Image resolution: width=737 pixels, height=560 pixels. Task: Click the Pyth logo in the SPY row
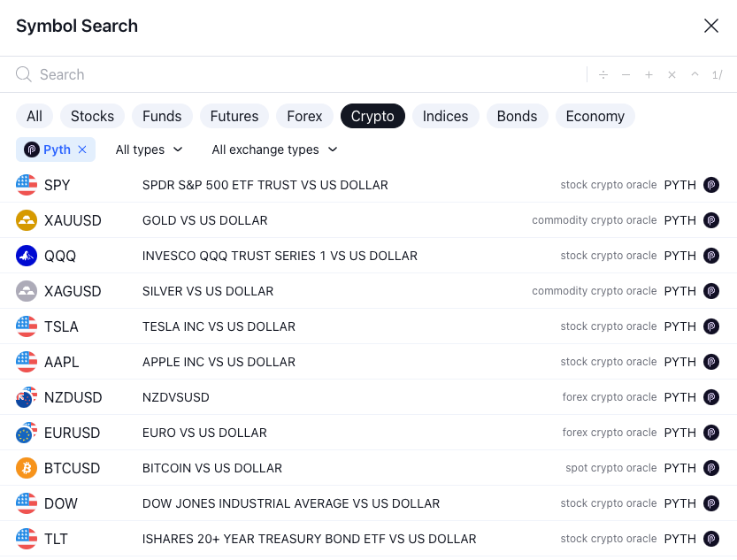coord(711,185)
